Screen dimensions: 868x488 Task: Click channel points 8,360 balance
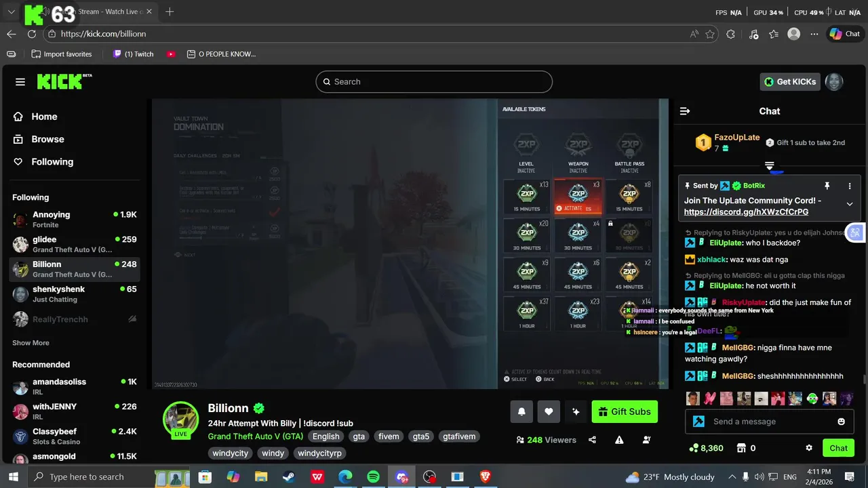tap(707, 448)
